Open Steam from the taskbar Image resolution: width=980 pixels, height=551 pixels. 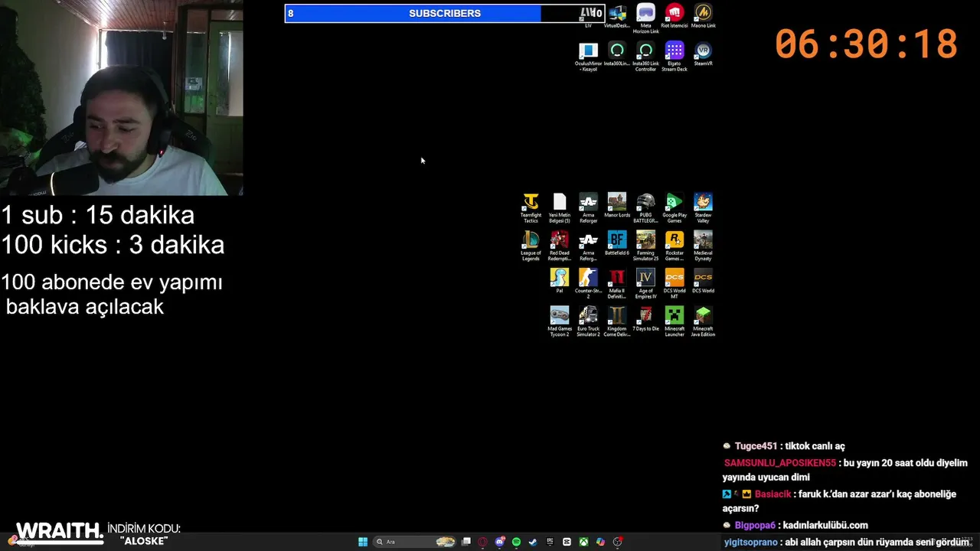533,542
